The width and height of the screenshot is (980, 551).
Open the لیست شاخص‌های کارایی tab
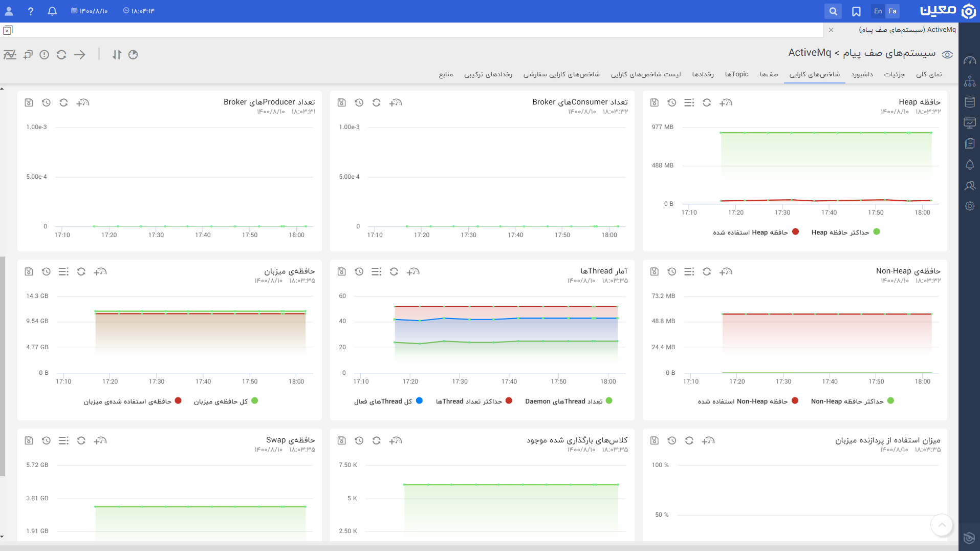pos(646,74)
